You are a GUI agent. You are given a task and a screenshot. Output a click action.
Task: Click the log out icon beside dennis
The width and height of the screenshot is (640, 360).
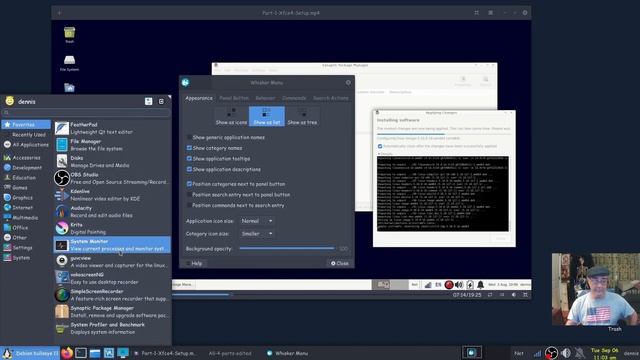(161, 102)
